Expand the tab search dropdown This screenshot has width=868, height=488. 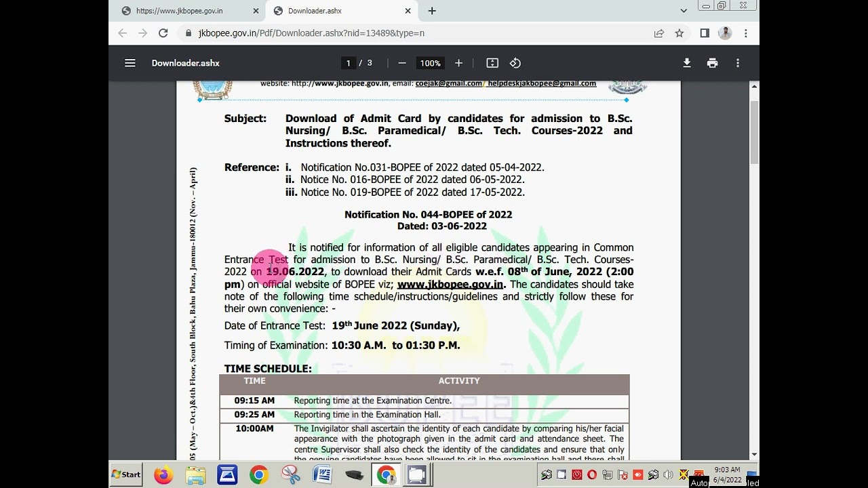coord(684,11)
